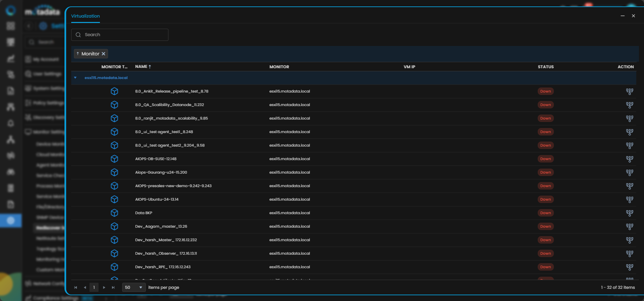Viewport: 644px width, 301px height.
Task: Go to the first page
Action: point(76,287)
